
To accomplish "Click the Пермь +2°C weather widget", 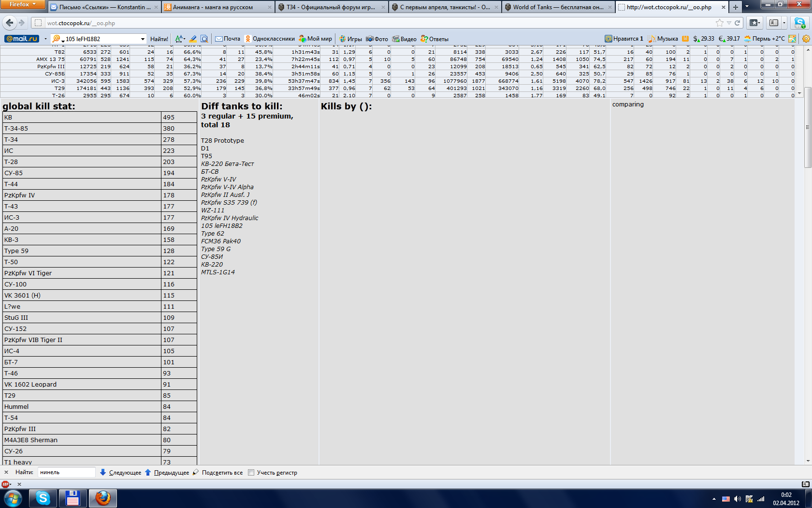I will (765, 39).
